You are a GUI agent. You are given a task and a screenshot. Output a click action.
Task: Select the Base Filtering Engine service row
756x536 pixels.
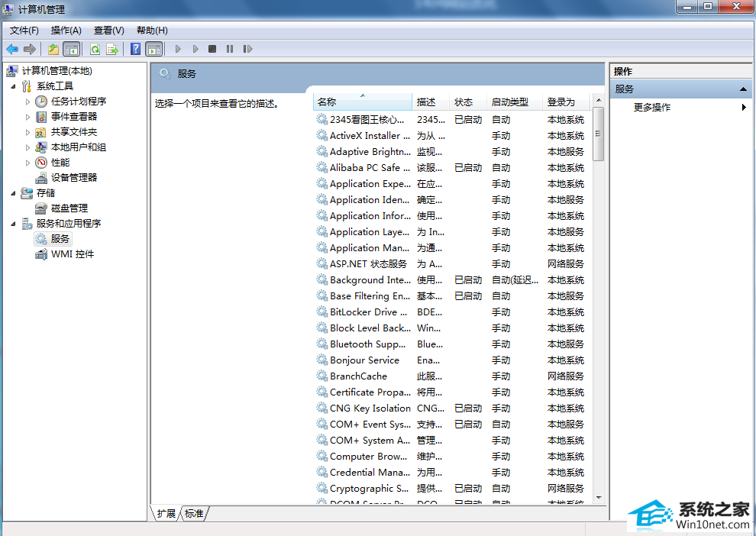point(452,296)
